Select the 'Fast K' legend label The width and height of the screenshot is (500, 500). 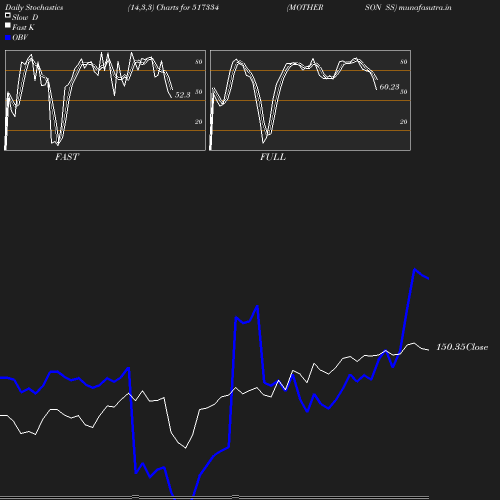pyautogui.click(x=23, y=27)
